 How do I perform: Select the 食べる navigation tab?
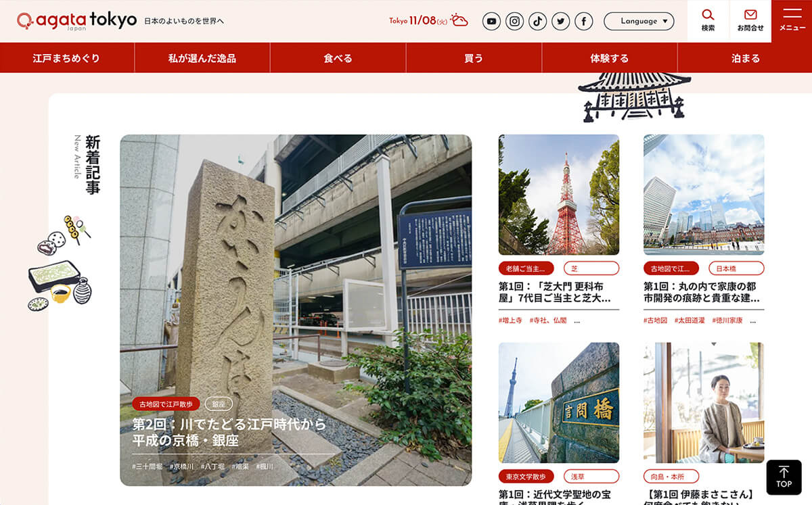[x=338, y=58]
